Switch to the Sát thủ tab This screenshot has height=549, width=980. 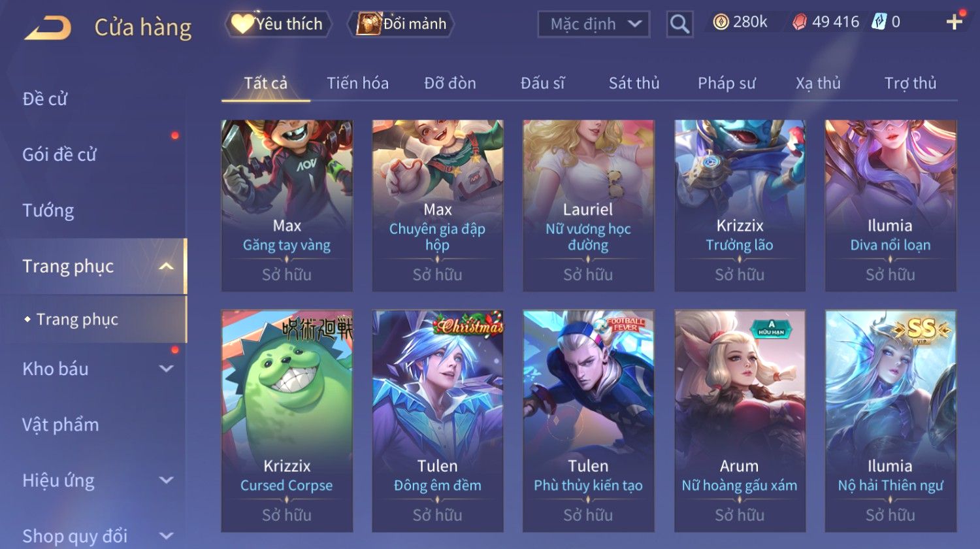tap(634, 83)
